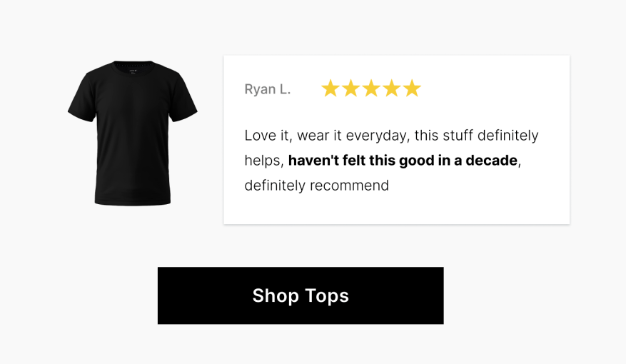Screen dimensions: 626x364
Task: Click the word "decade" in the review
Action: [x=491, y=161]
